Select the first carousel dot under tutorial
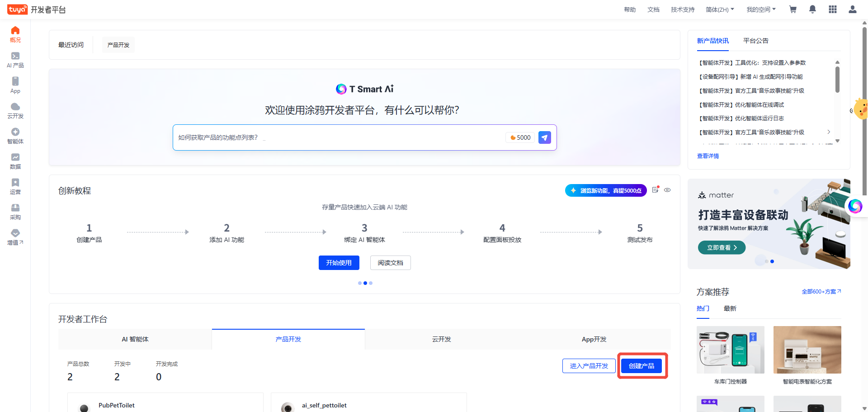Image resolution: width=868 pixels, height=412 pixels. 360,283
